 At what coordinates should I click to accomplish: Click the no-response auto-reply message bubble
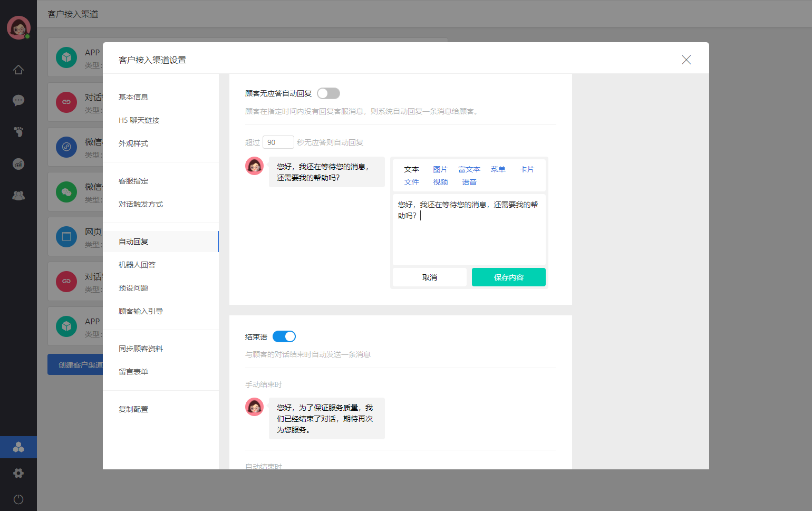(327, 172)
